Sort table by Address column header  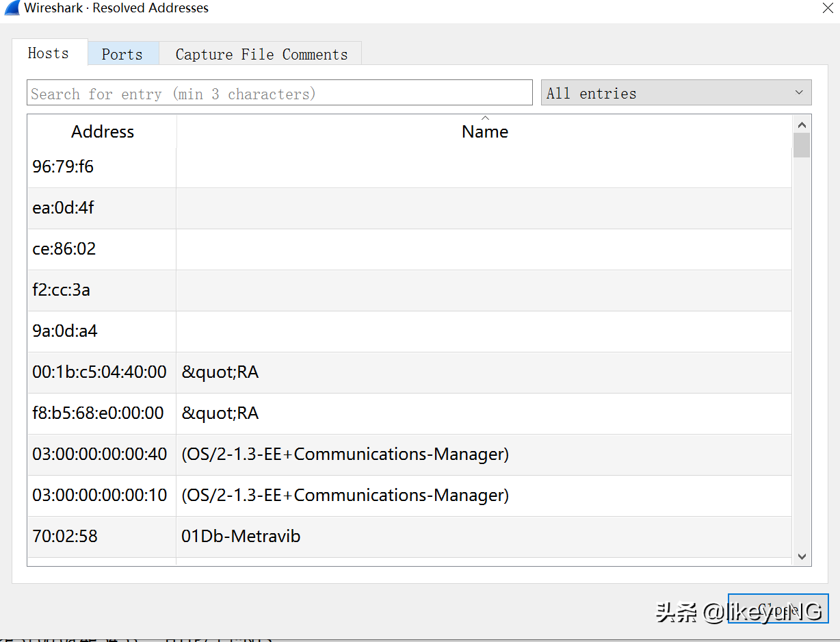(x=102, y=131)
